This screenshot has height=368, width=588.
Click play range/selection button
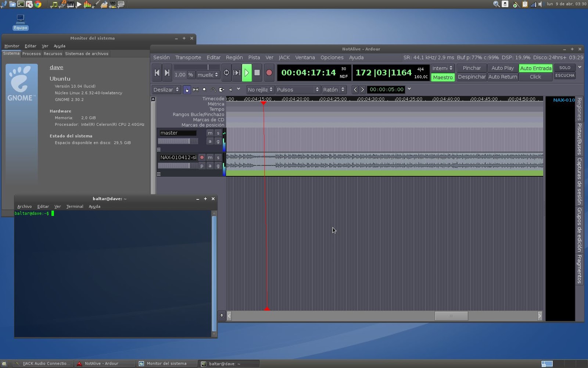(x=237, y=73)
